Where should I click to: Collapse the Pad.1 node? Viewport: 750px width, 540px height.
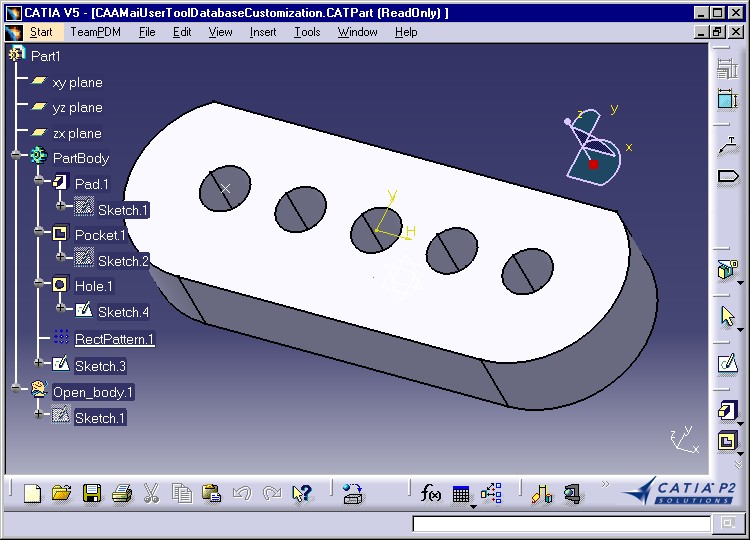click(x=39, y=180)
